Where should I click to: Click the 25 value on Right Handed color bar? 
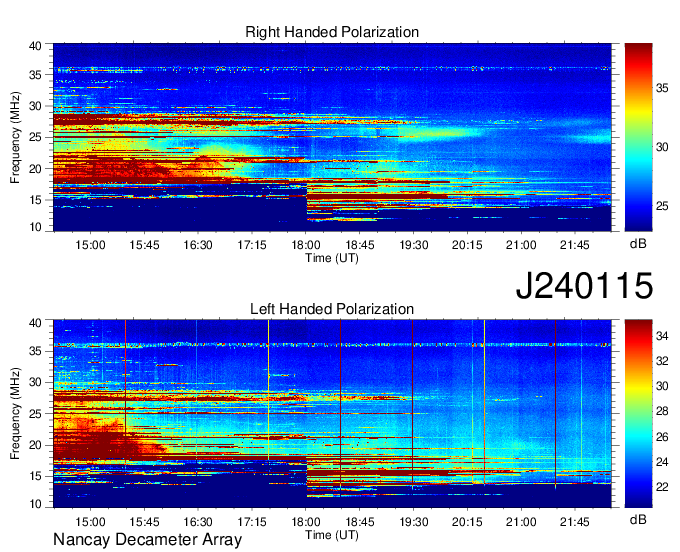662,206
